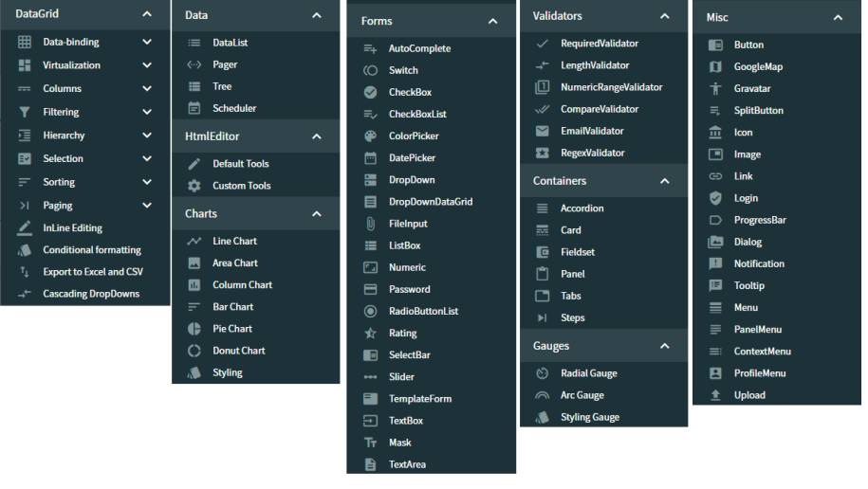This screenshot has height=489, width=868.
Task: Click the Filtering funnel icon
Action: tap(25, 112)
